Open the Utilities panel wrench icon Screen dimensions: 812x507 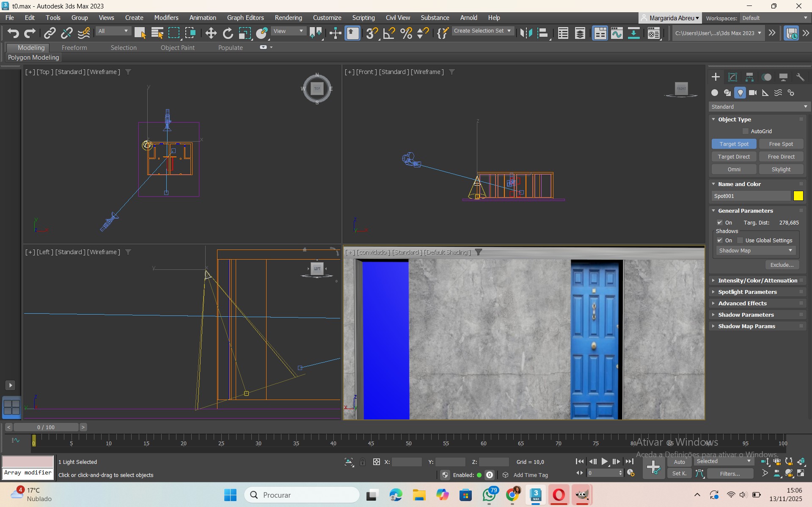(x=800, y=77)
